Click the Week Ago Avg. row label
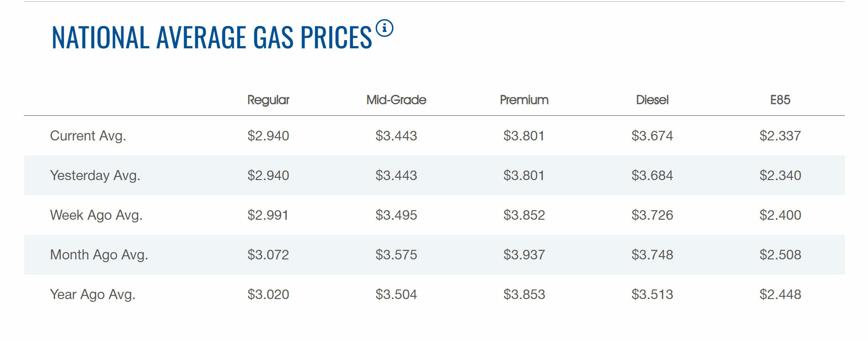 (96, 215)
